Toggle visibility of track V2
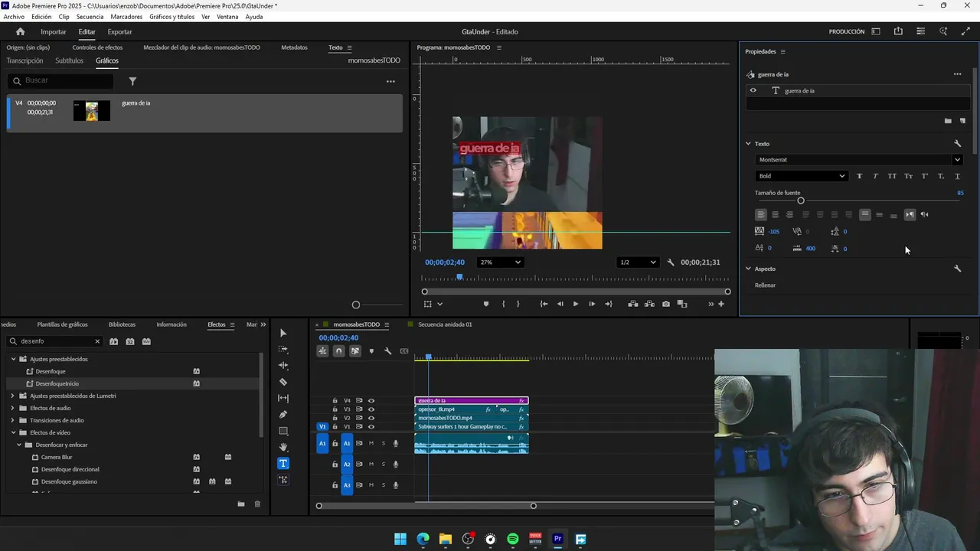 371,418
